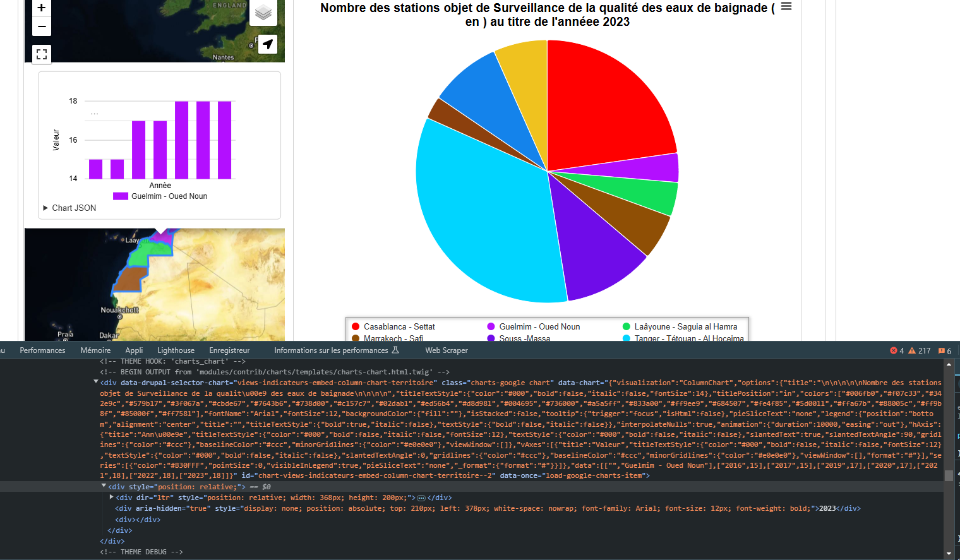Select the Mémoire panel
Screen dimensions: 960x560
point(95,350)
